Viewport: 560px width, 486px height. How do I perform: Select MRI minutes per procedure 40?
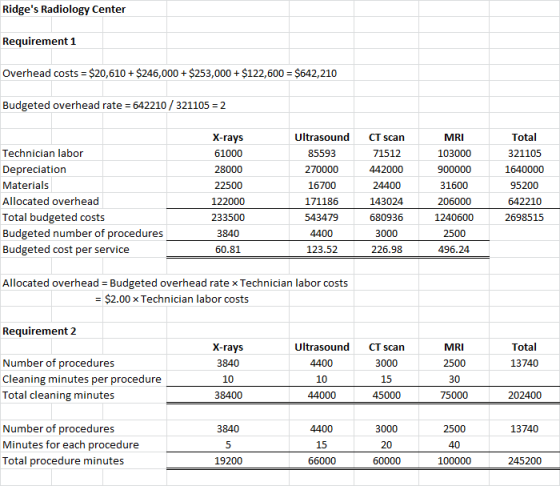[454, 445]
